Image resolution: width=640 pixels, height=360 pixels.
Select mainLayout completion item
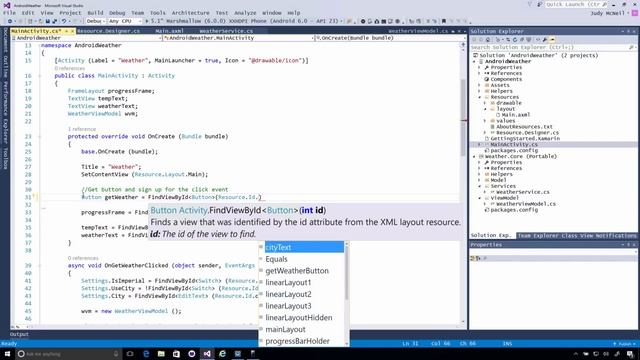pos(302,329)
